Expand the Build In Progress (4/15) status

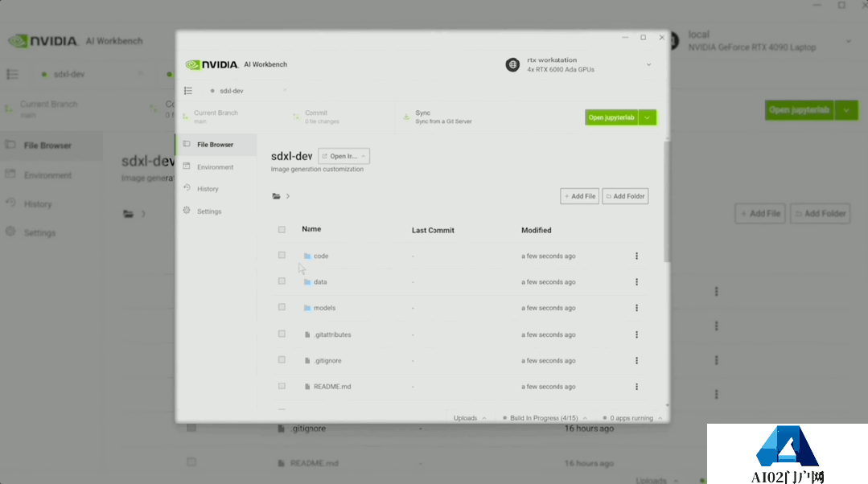(x=545, y=418)
